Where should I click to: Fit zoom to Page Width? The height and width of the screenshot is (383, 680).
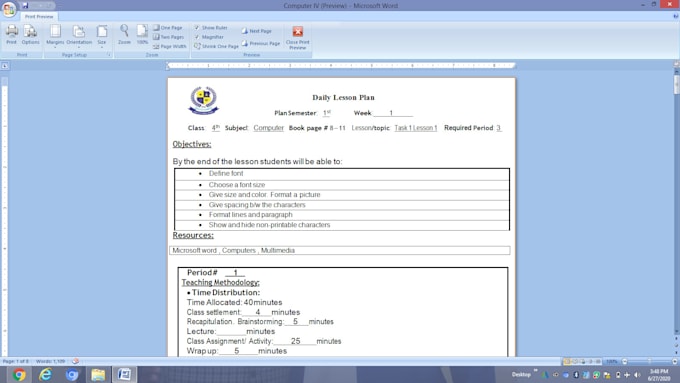pyautogui.click(x=169, y=46)
